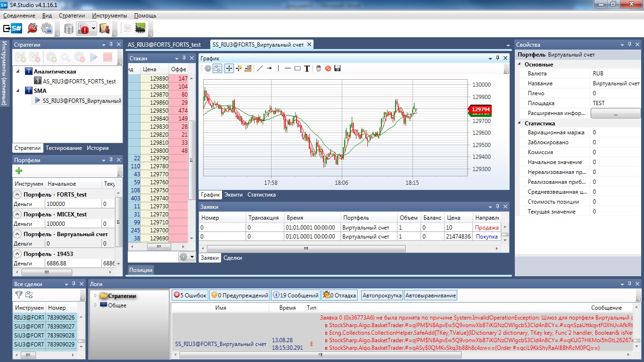644x362 pixels.
Task: Toggle Автопрокрутка in logs
Action: 382,296
